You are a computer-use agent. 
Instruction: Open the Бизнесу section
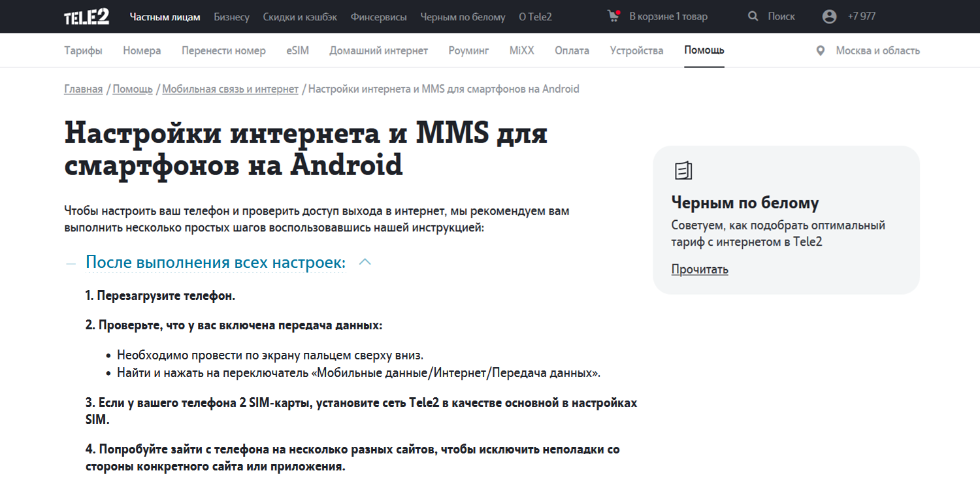232,17
